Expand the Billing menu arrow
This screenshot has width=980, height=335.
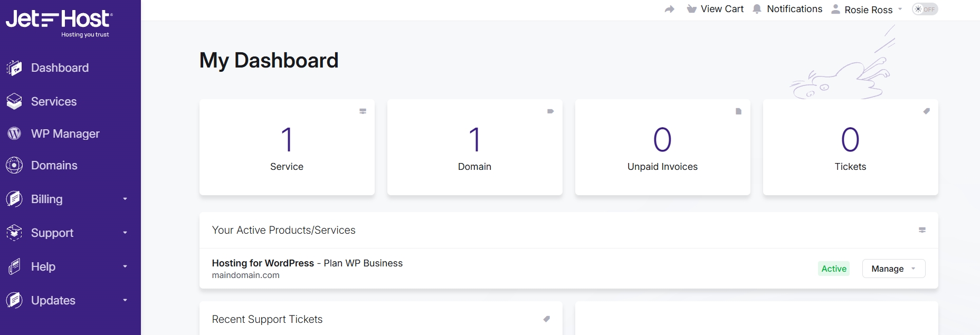coord(125,199)
